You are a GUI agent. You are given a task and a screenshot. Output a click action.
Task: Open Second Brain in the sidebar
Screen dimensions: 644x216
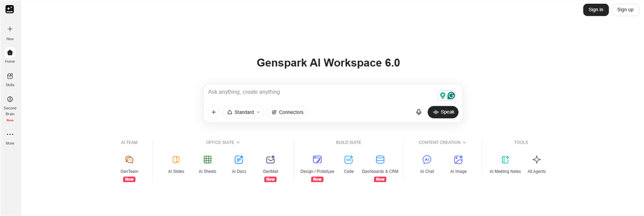point(10,109)
